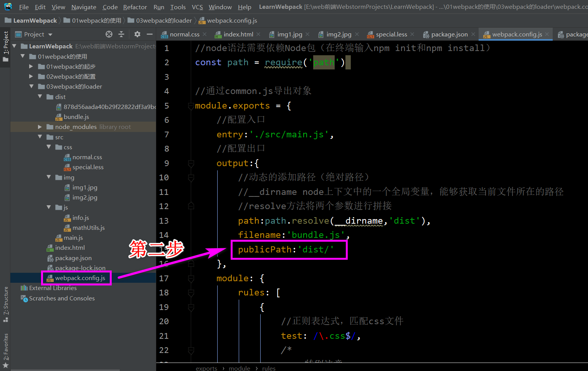This screenshot has height=371, width=588.
Task: Click 03webpack的loader breadcrumb in navigation bar
Action: (x=164, y=20)
